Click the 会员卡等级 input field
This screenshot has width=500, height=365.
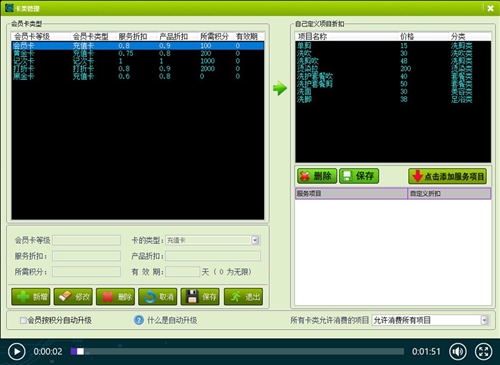pos(87,240)
